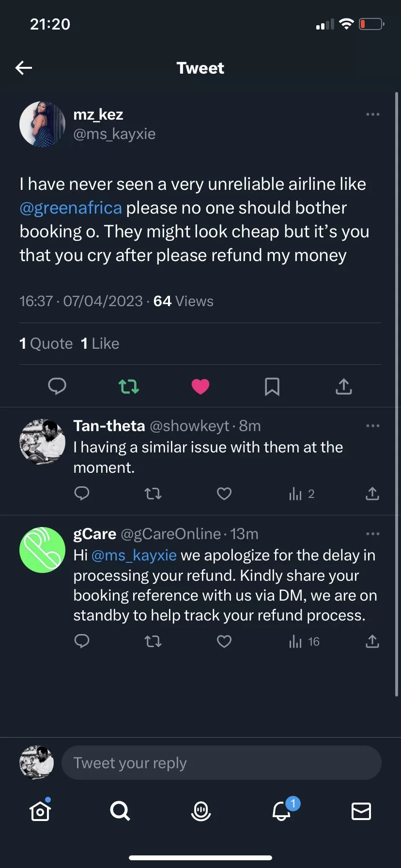Open the Messages envelope icon
Screen dimensions: 401x868
point(361,811)
